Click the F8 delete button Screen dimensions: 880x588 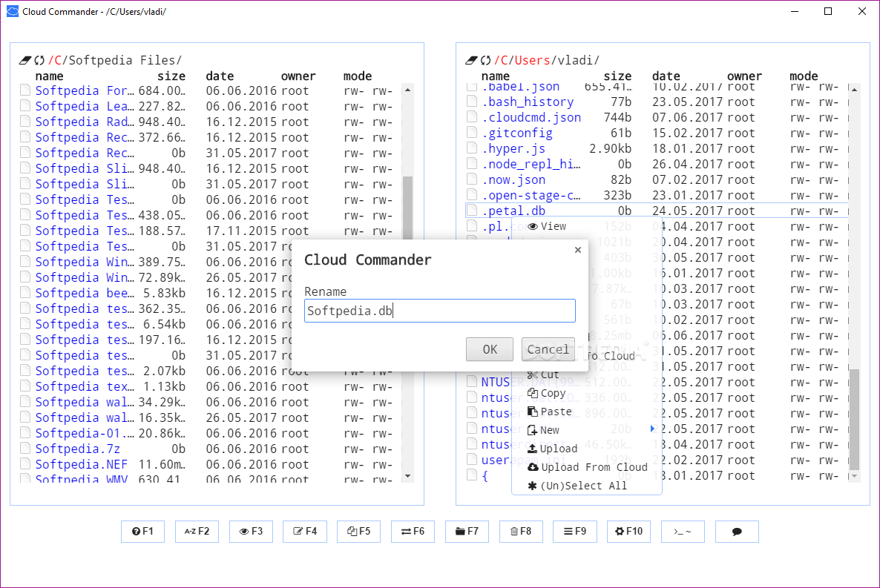pyautogui.click(x=521, y=532)
